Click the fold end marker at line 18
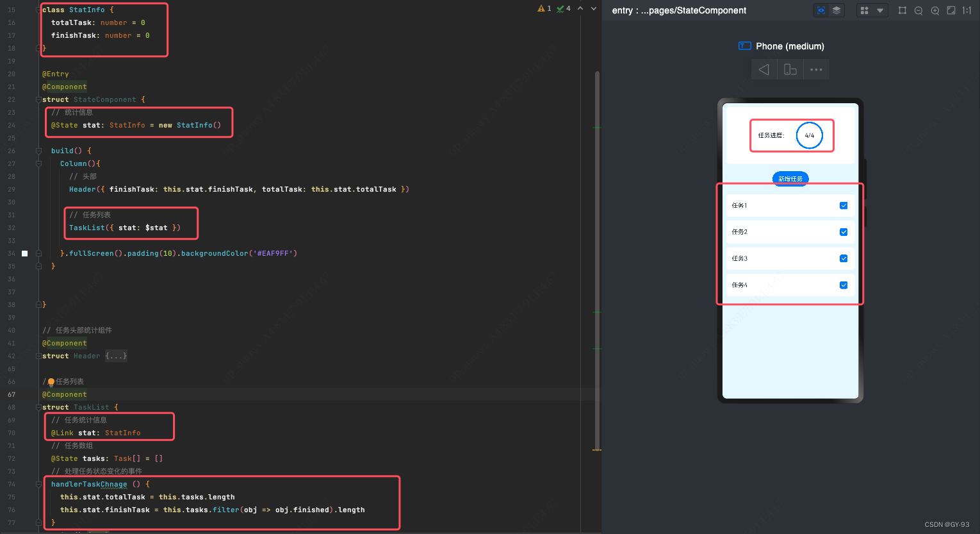This screenshot has height=534, width=980. coord(38,48)
